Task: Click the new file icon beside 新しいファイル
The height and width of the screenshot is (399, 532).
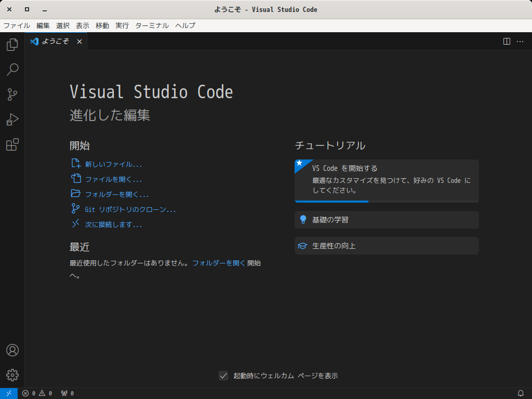Action: pos(76,163)
